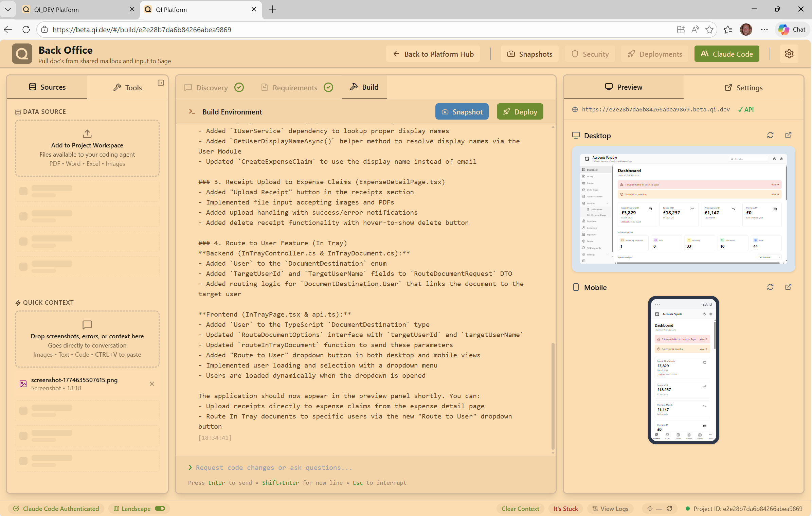Image resolution: width=812 pixels, height=516 pixels.
Task: Select the Preview tab
Action: coord(624,87)
